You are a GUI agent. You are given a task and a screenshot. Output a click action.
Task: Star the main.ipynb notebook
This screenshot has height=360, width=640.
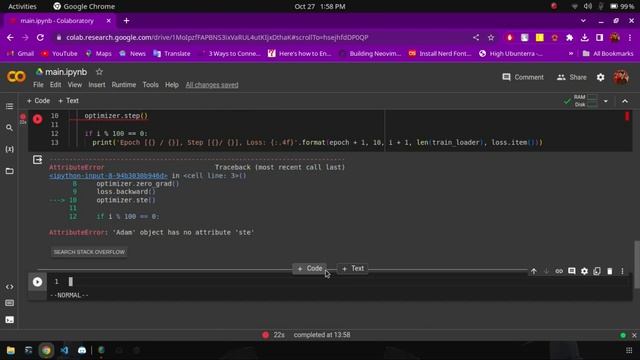[x=99, y=72]
